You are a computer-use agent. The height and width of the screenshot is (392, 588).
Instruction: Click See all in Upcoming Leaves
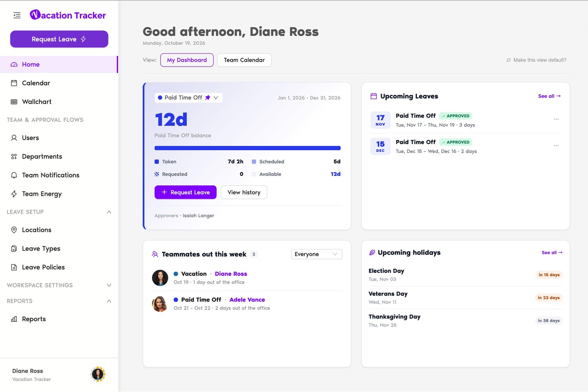tap(549, 96)
